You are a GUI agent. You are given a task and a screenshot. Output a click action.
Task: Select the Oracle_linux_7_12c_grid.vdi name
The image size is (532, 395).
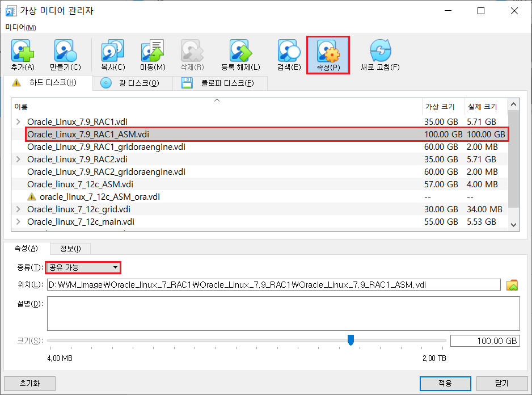79,209
